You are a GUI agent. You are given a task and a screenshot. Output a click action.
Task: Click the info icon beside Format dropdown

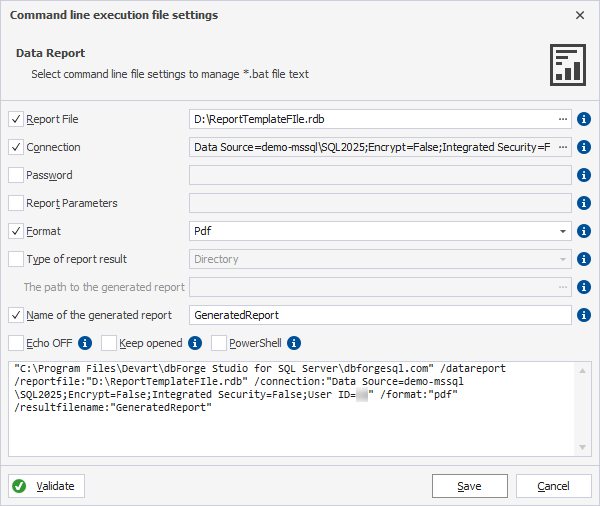pyautogui.click(x=584, y=231)
